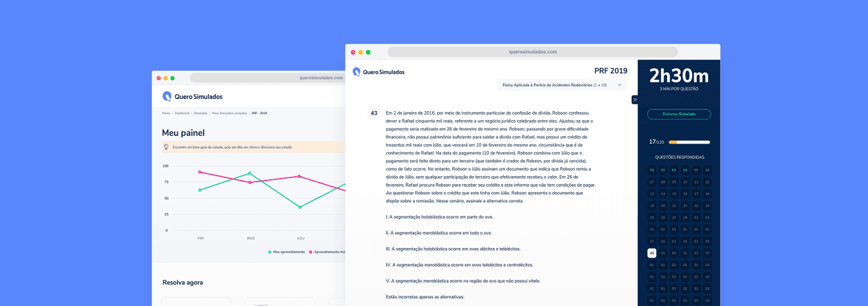Pick question 28 in the grid
Screen dimensions: 868x306
click(685, 217)
